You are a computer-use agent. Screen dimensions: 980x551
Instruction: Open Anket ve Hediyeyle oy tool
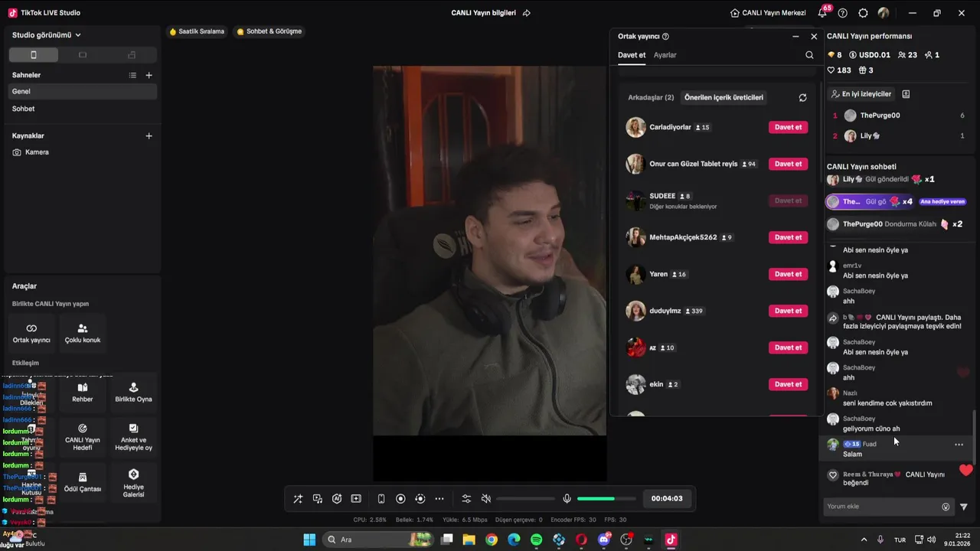click(x=133, y=438)
